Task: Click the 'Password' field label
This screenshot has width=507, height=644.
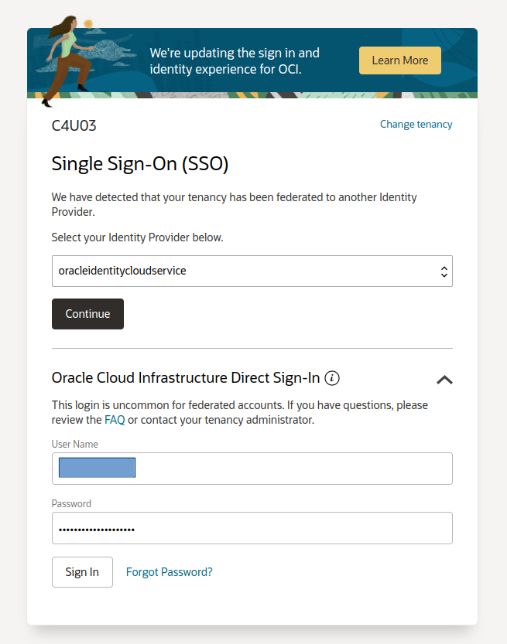Action: [x=71, y=504]
